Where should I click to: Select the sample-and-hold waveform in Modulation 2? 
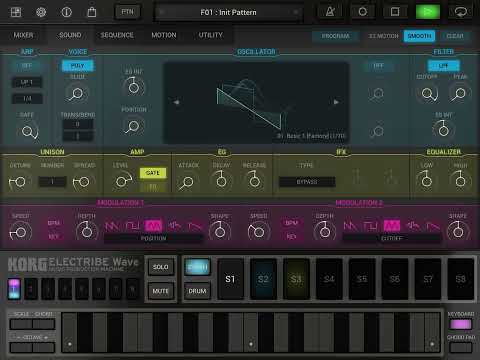(x=413, y=226)
